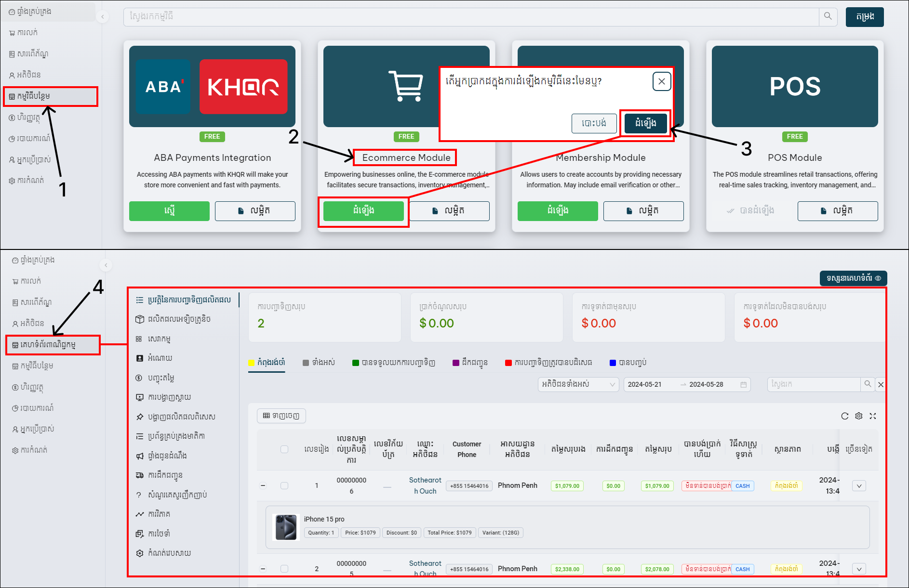Screen dimensions: 909x588
Task: Check the checkbox for order row 1
Action: click(284, 485)
